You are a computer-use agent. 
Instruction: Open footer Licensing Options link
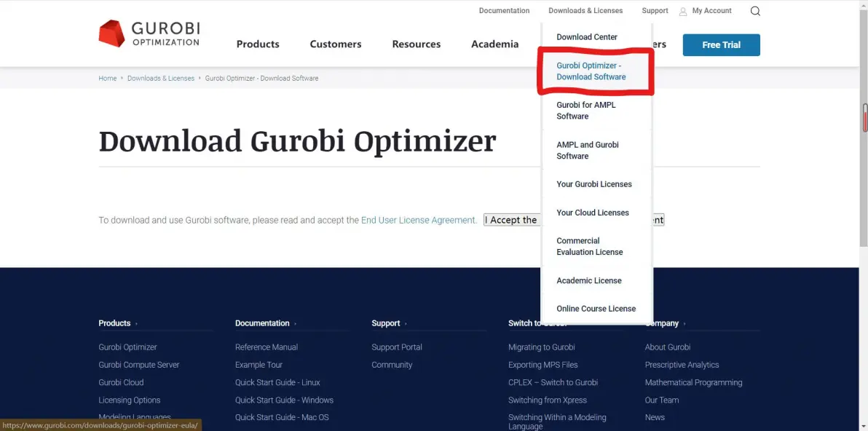[x=130, y=400]
